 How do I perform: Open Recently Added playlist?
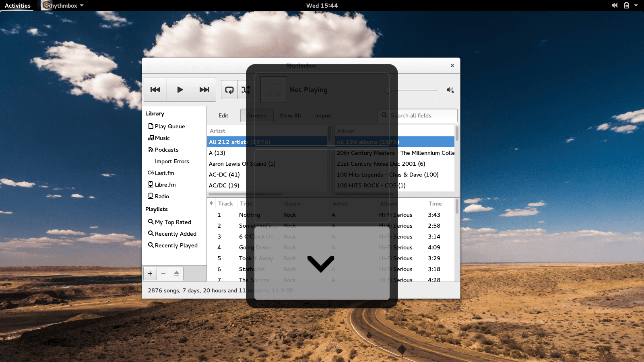pyautogui.click(x=172, y=234)
